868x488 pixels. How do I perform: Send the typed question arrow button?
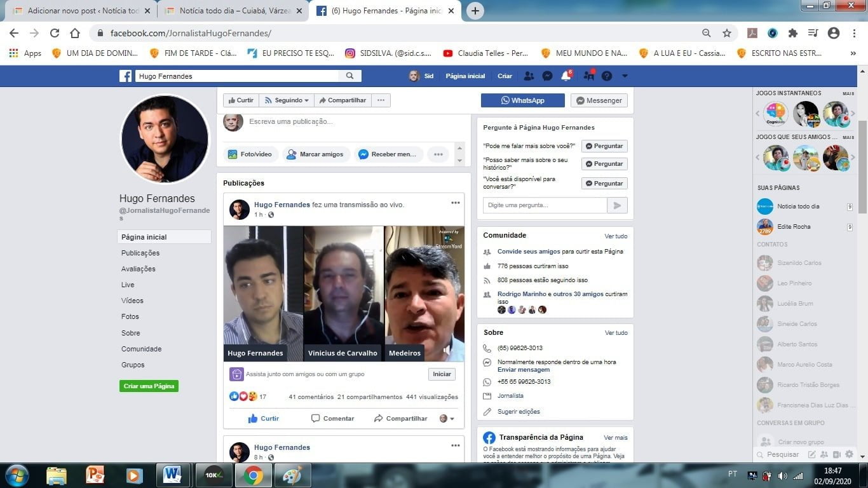[617, 205]
